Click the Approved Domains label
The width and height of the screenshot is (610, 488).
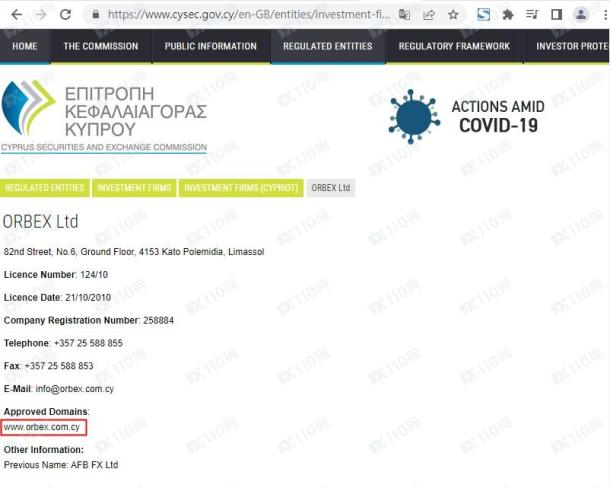pos(46,412)
